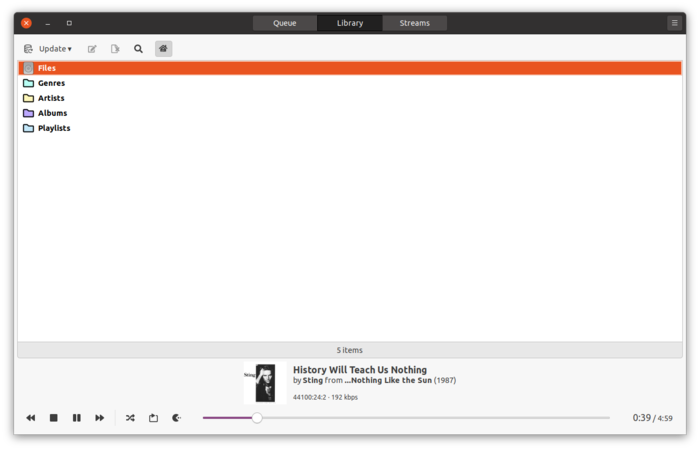Toggle repeat mode
700x450 pixels.
tap(153, 418)
